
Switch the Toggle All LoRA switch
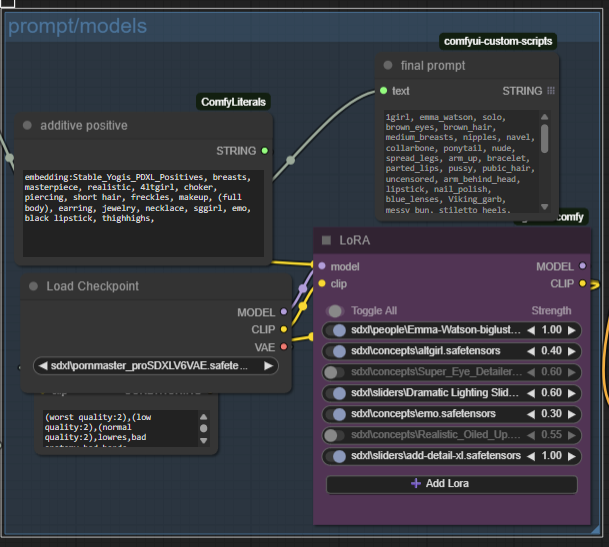(336, 311)
